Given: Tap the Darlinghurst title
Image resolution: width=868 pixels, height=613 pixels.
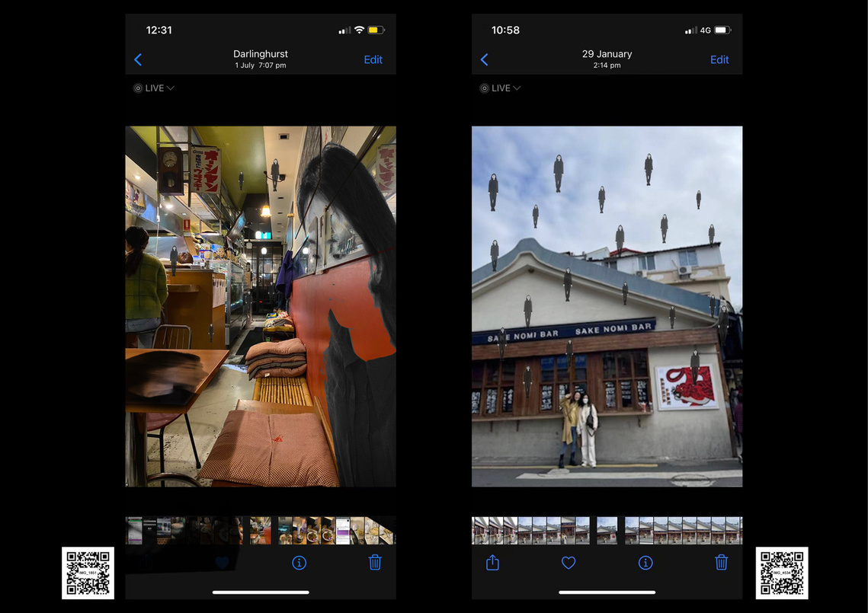Looking at the screenshot, I should pos(260,53).
